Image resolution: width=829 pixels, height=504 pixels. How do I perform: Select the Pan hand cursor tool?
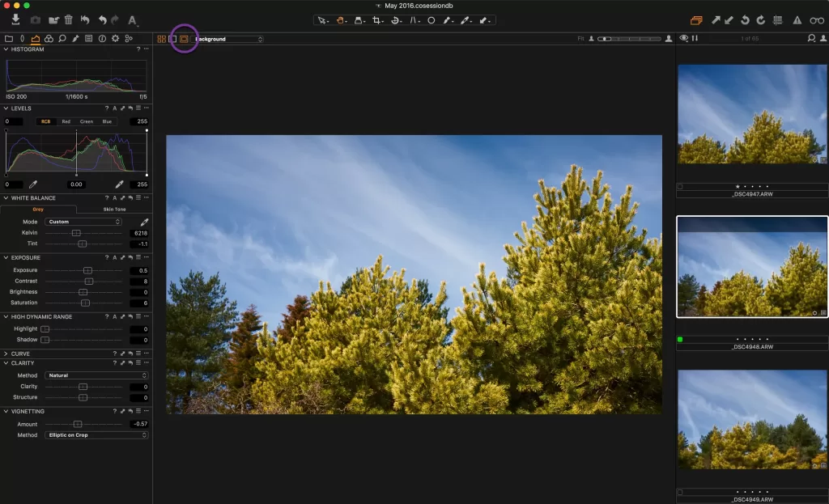pyautogui.click(x=341, y=20)
